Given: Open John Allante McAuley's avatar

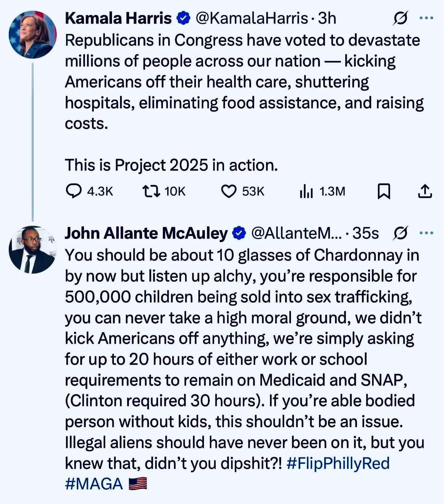Looking at the screenshot, I should pos(33,249).
